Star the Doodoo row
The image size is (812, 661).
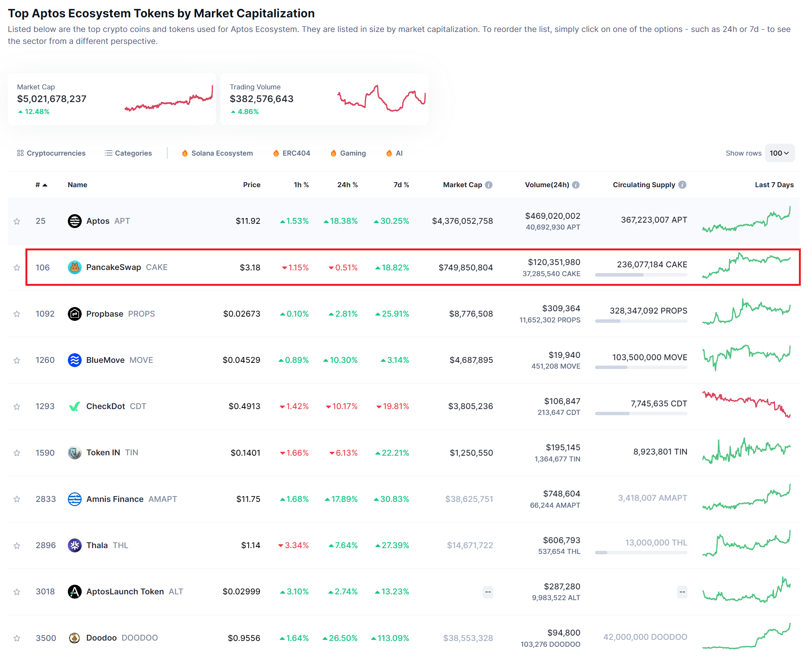tap(17, 638)
